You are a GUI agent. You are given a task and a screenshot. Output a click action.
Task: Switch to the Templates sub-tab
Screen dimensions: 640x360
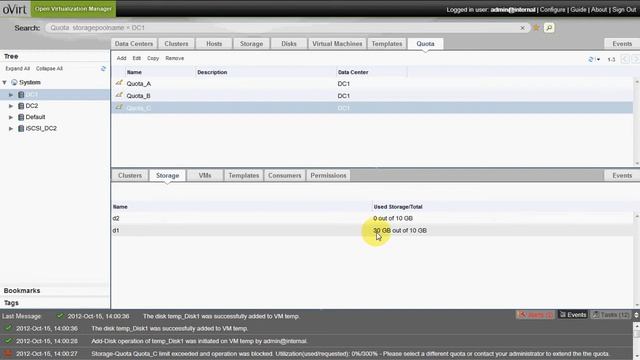click(244, 176)
